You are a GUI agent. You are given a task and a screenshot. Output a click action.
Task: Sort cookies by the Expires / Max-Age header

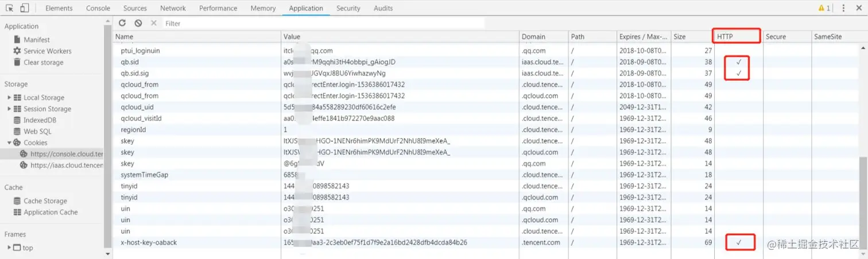coord(644,37)
